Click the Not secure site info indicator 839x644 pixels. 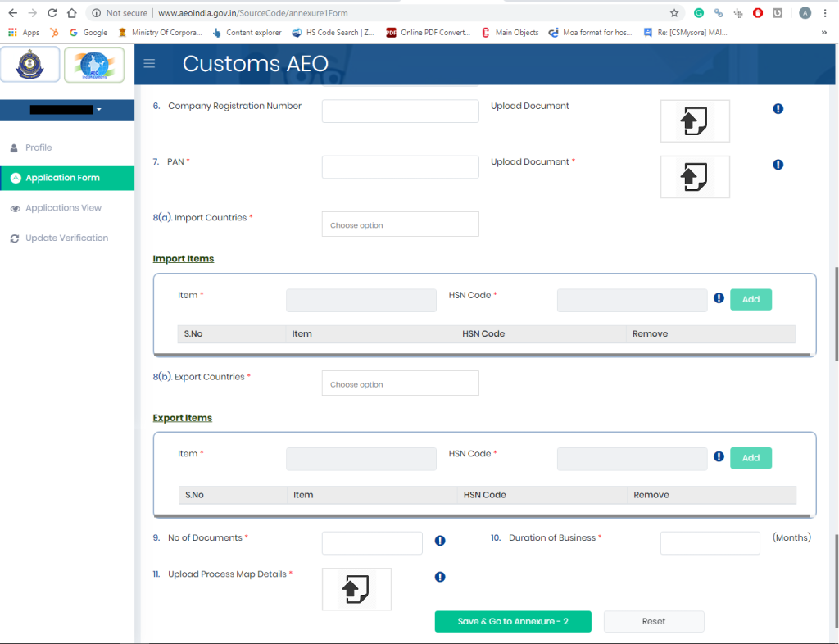coord(120,13)
